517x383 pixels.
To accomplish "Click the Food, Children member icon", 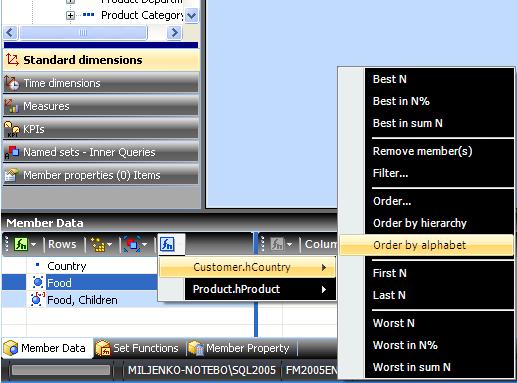I will (37, 299).
